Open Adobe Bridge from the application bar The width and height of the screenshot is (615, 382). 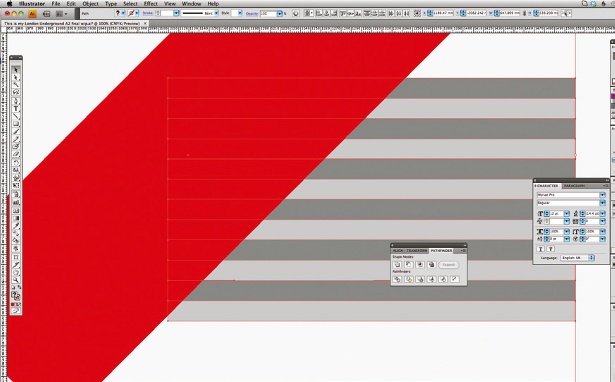click(x=46, y=13)
